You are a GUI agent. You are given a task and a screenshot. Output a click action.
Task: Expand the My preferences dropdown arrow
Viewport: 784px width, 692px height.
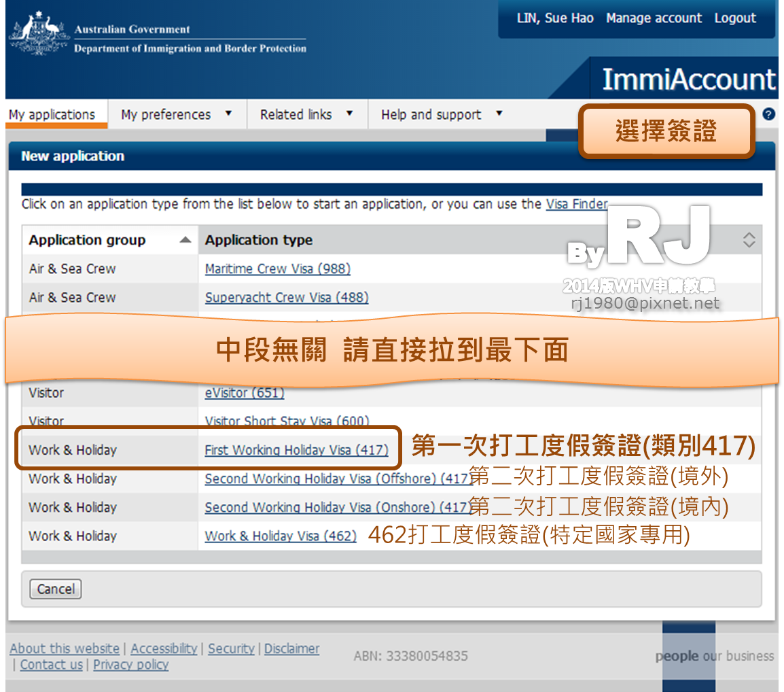(x=228, y=114)
